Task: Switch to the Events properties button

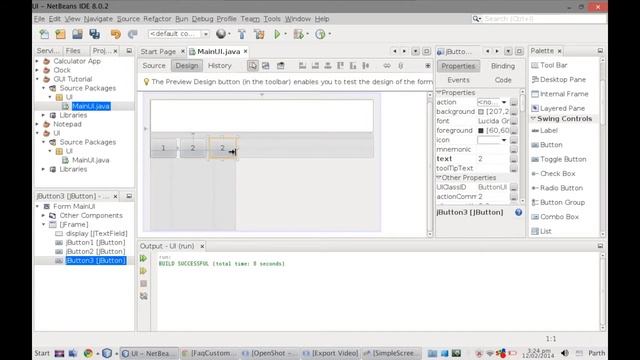Action: (458, 80)
